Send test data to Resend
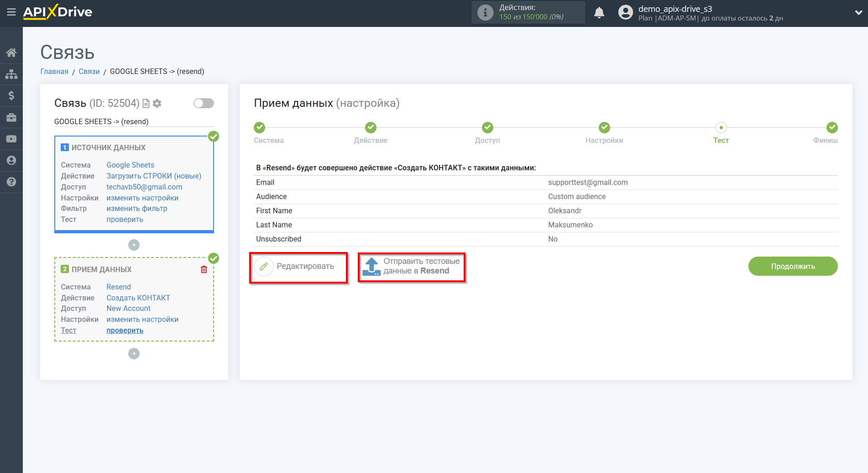Image resolution: width=868 pixels, height=473 pixels. (x=412, y=267)
